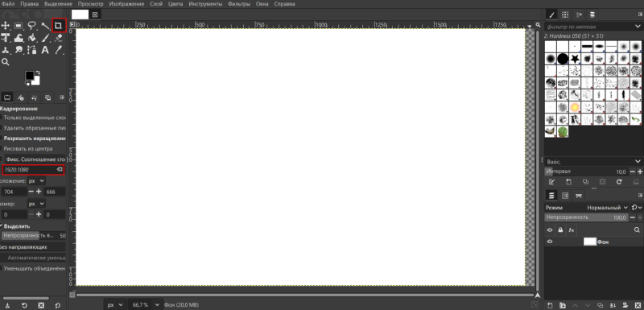This screenshot has height=310, width=644.
Task: Open the Правка menu
Action: (x=30, y=4)
